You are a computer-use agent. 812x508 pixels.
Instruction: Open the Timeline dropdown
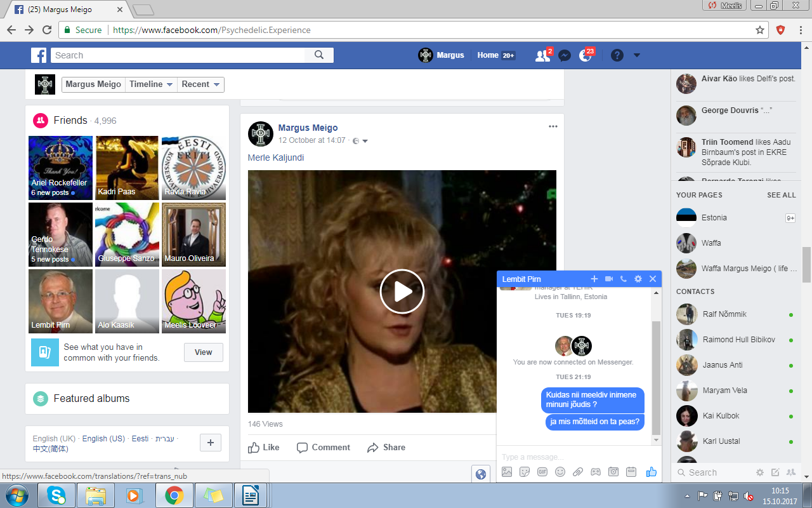[x=152, y=84]
